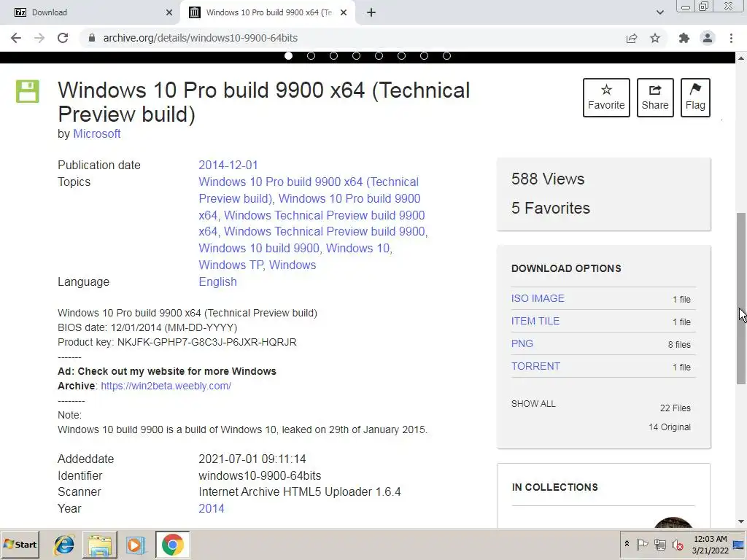Open the Chrome extensions puzzle icon
Screen dimensions: 747x560
point(684,38)
